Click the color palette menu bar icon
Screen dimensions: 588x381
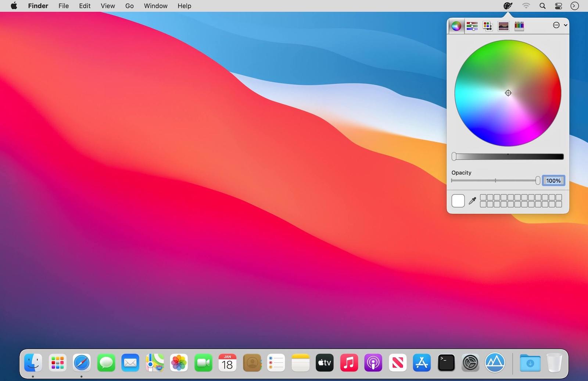pos(508,6)
